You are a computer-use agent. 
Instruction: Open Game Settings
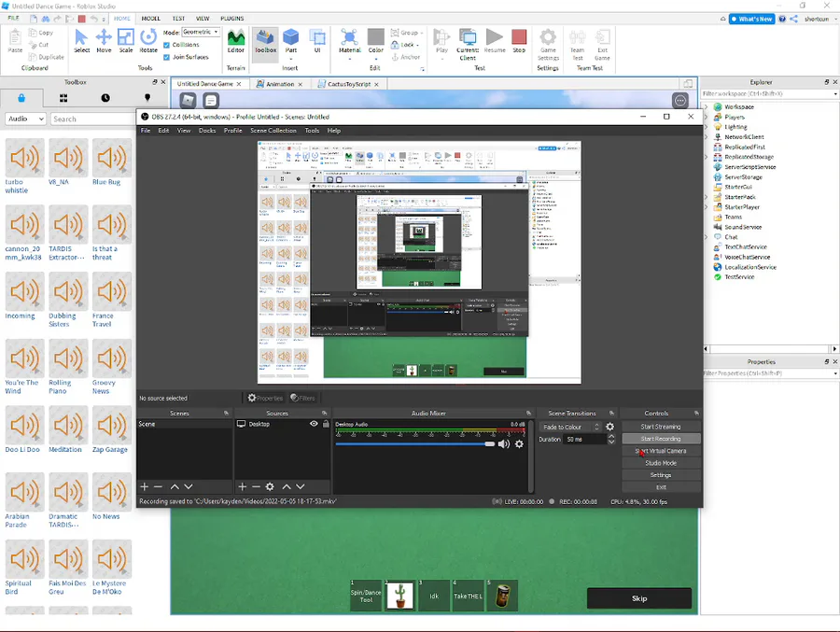548,46
